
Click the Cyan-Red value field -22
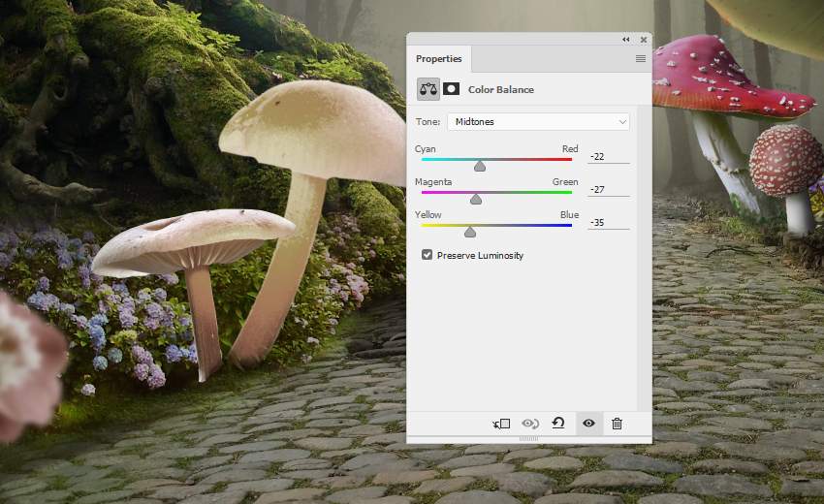click(609, 157)
